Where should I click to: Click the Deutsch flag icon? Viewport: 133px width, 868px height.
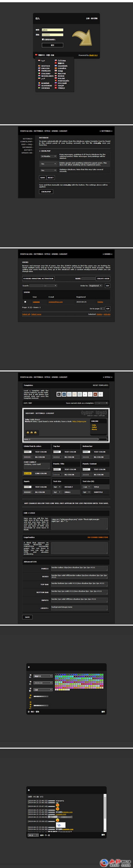(x=39, y=66)
